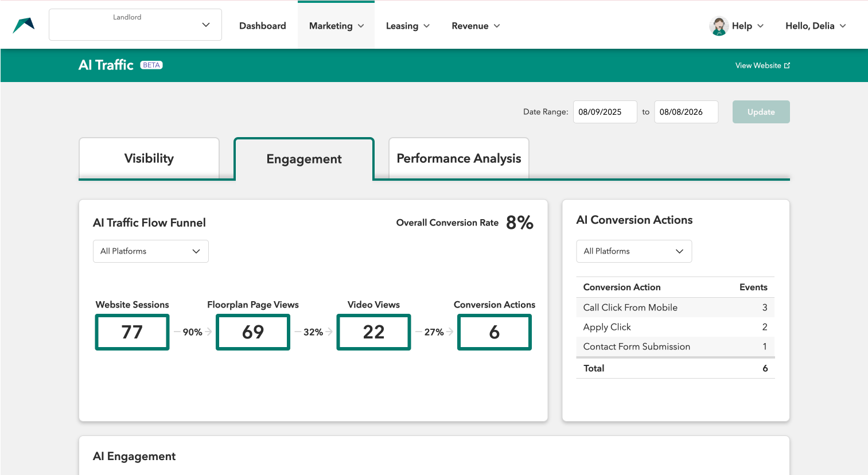Image resolution: width=868 pixels, height=475 pixels.
Task: Select the Engagement tab
Action: [x=304, y=159]
